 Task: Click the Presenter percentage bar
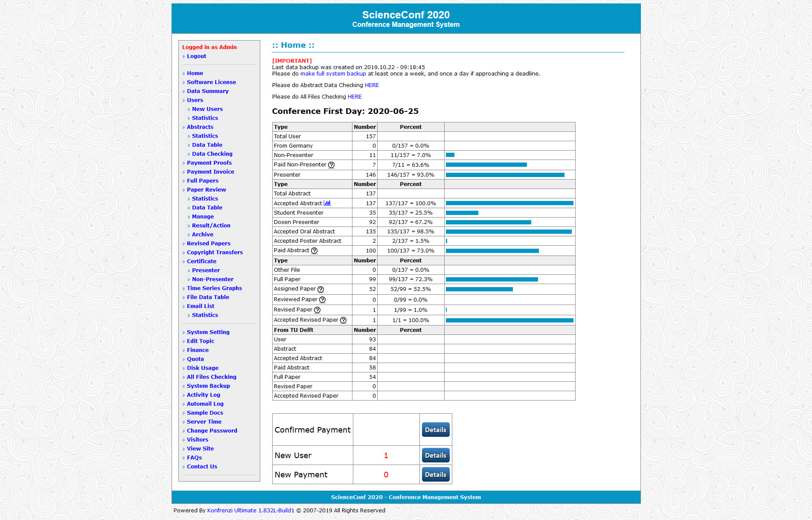coord(505,175)
